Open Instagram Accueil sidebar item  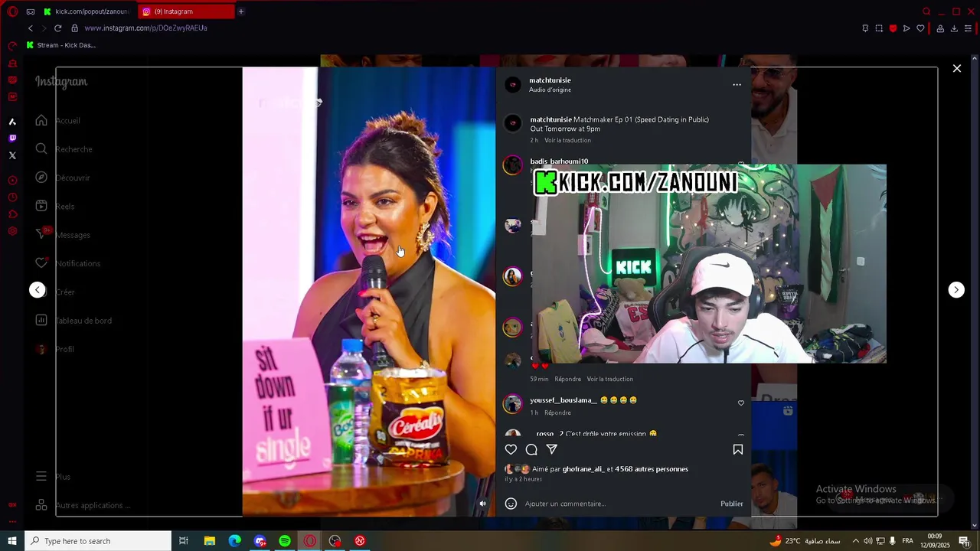(x=58, y=121)
